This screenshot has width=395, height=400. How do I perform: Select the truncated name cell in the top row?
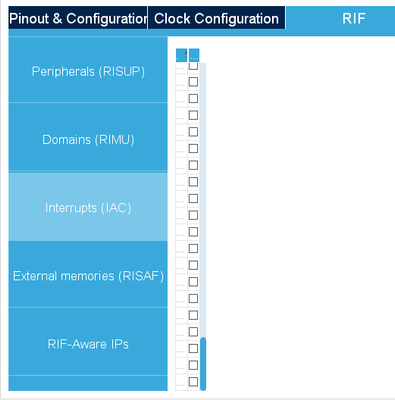(x=181, y=68)
